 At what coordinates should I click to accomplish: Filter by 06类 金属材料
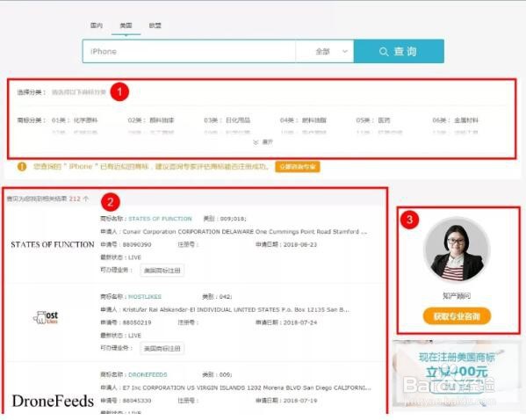pyautogui.click(x=456, y=120)
